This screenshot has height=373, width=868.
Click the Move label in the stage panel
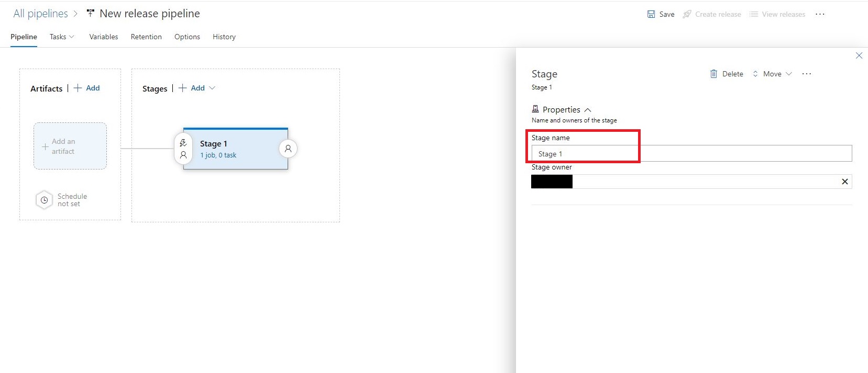[x=772, y=74]
